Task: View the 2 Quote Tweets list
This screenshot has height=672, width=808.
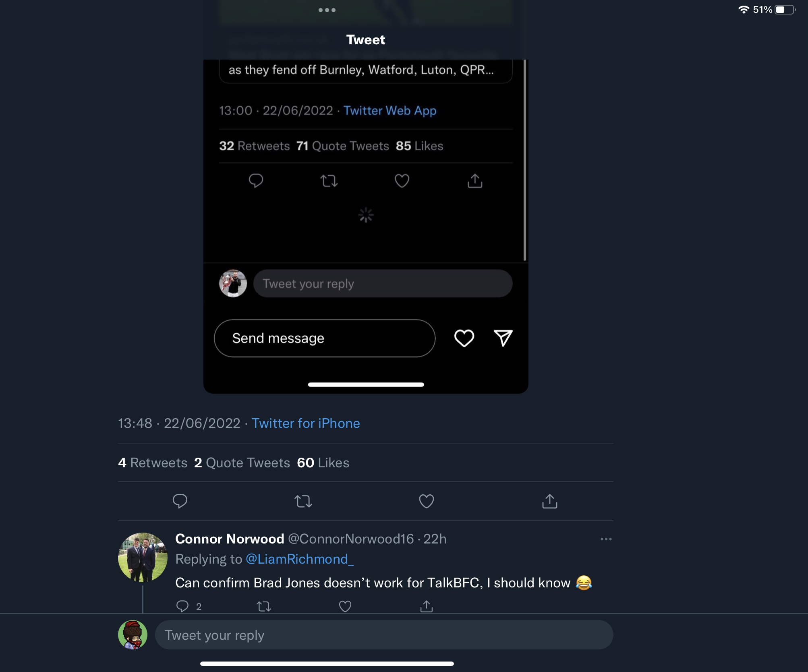Action: click(242, 463)
